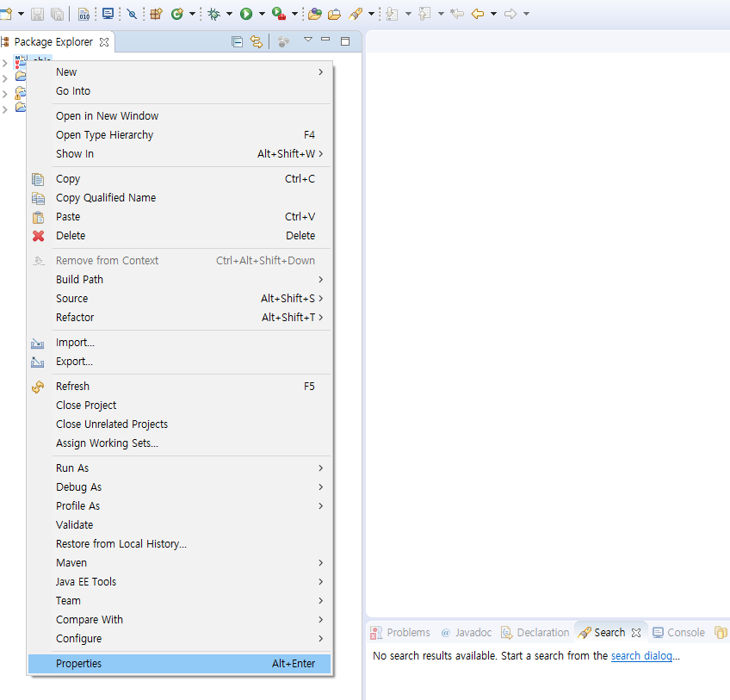Open the New wizard dropdown arrow

[21, 14]
